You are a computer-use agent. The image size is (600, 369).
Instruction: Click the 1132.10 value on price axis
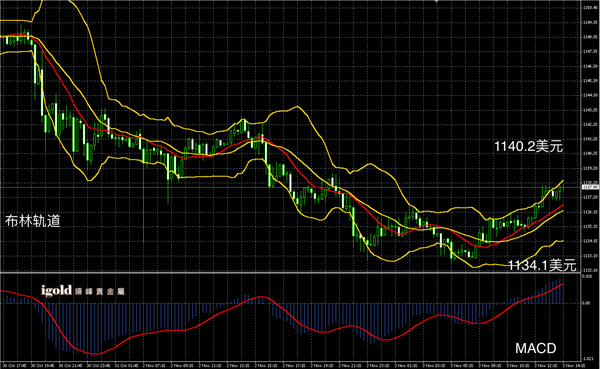(590, 270)
